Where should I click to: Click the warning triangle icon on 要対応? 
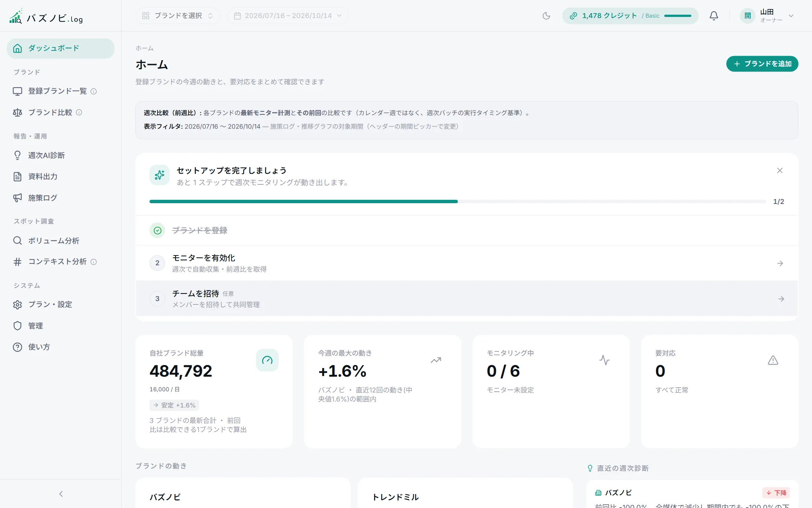[x=773, y=360]
